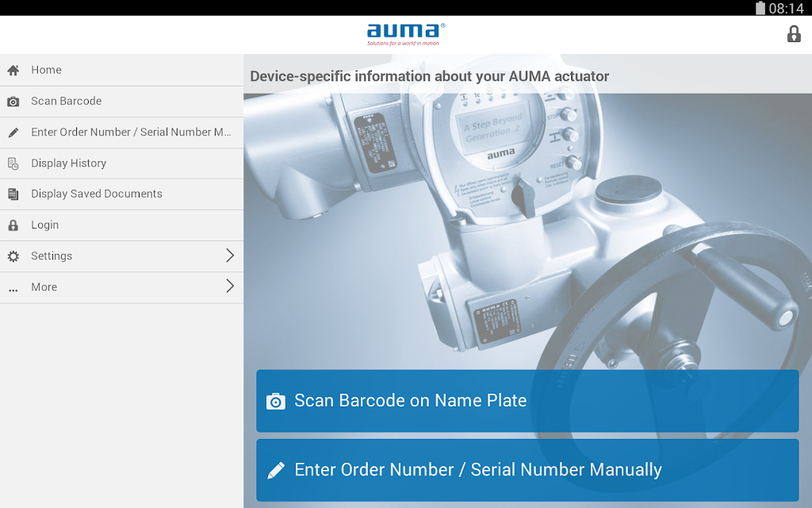The image size is (812, 508).
Task: Click the three-dots icon beside More
Action: (13, 291)
